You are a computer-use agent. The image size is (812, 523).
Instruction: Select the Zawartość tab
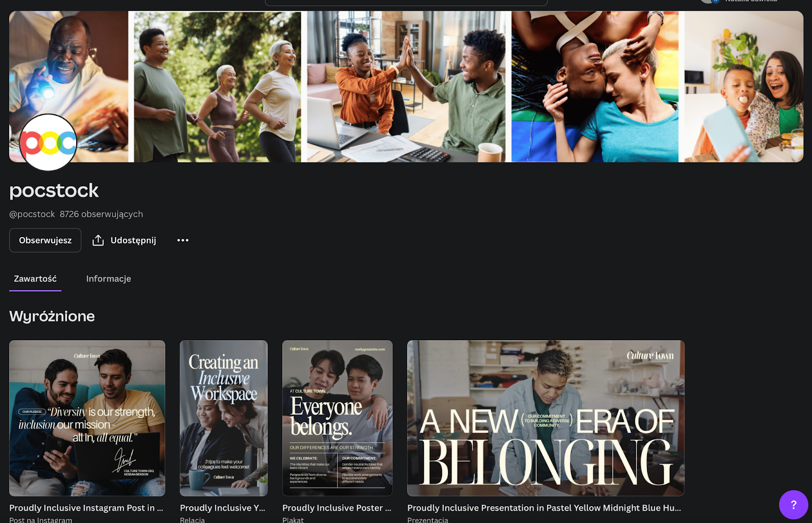click(35, 279)
